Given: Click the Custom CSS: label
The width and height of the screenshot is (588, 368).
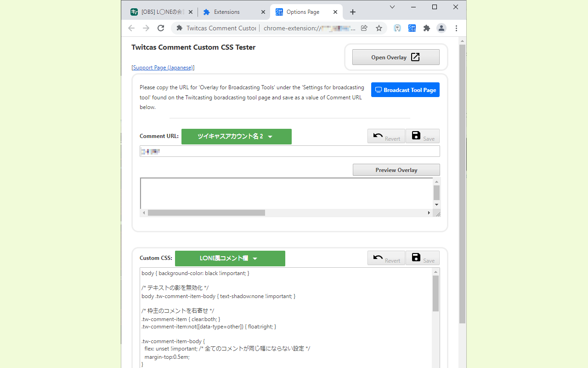Looking at the screenshot, I should tap(156, 258).
